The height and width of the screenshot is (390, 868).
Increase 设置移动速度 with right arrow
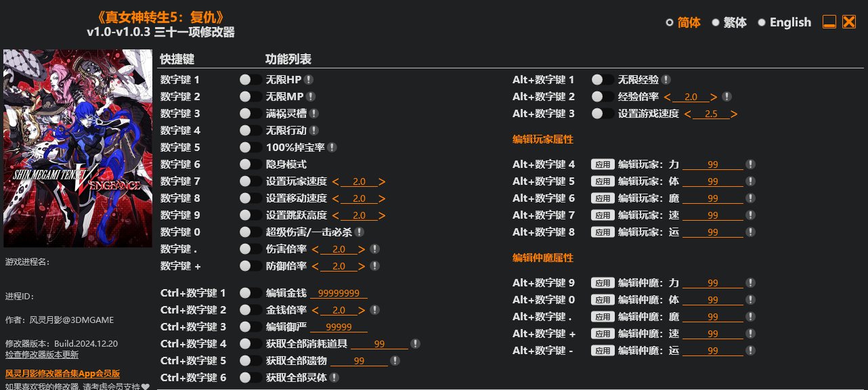(382, 198)
